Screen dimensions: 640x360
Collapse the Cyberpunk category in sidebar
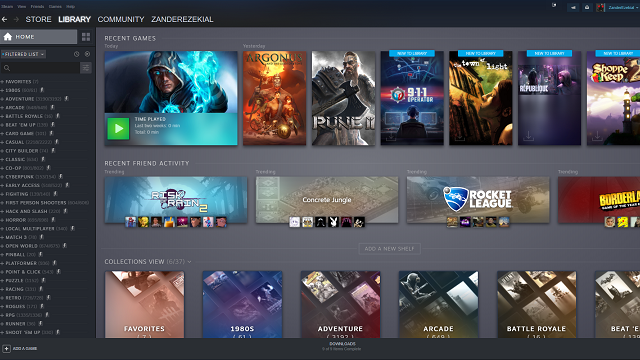pyautogui.click(x=2, y=177)
